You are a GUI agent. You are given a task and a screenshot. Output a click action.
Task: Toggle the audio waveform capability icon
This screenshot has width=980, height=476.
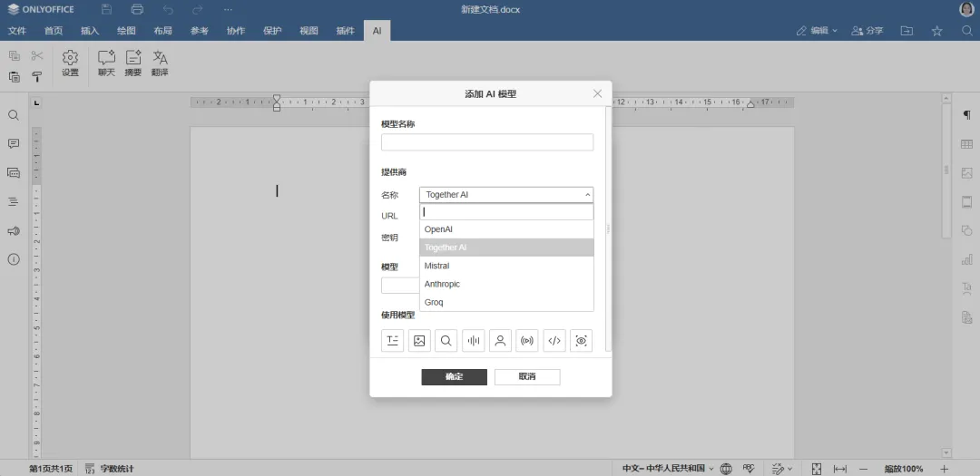[473, 340]
